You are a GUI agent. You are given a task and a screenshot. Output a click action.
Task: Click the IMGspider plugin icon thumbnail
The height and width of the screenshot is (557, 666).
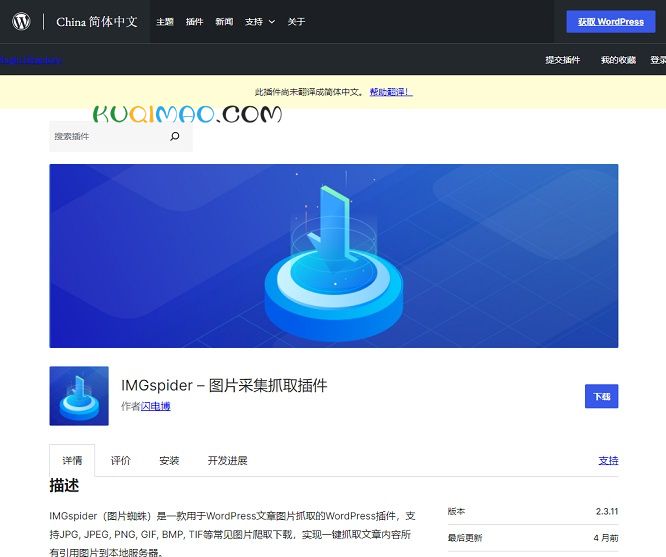(x=79, y=396)
